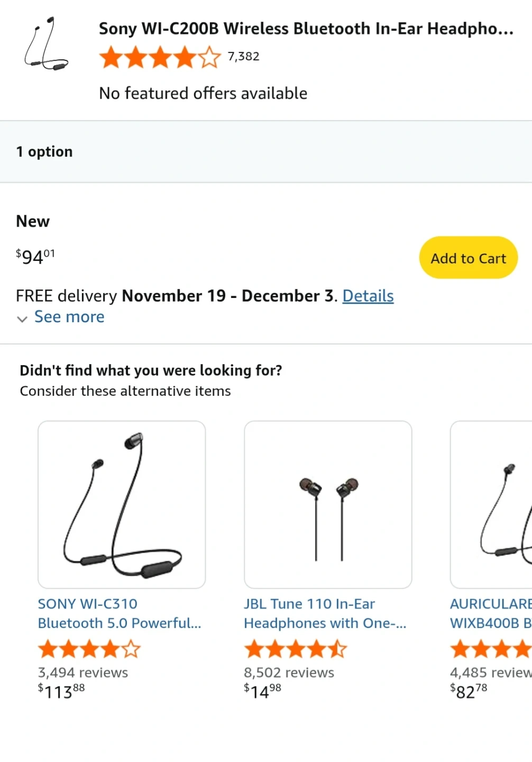Expand the See more chevron
The width and height of the screenshot is (532, 762).
coord(22,319)
